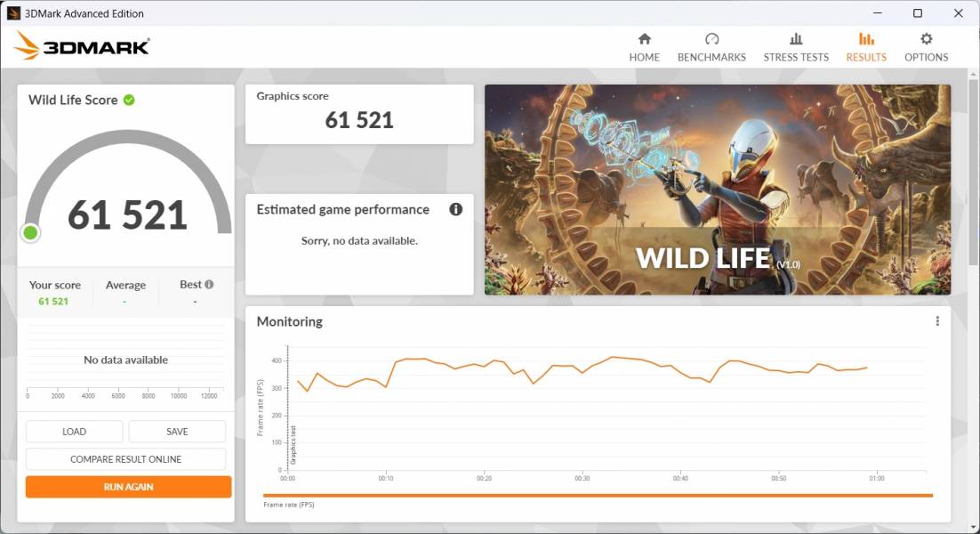Click the 'Sorry, no data available.' text

pos(359,240)
